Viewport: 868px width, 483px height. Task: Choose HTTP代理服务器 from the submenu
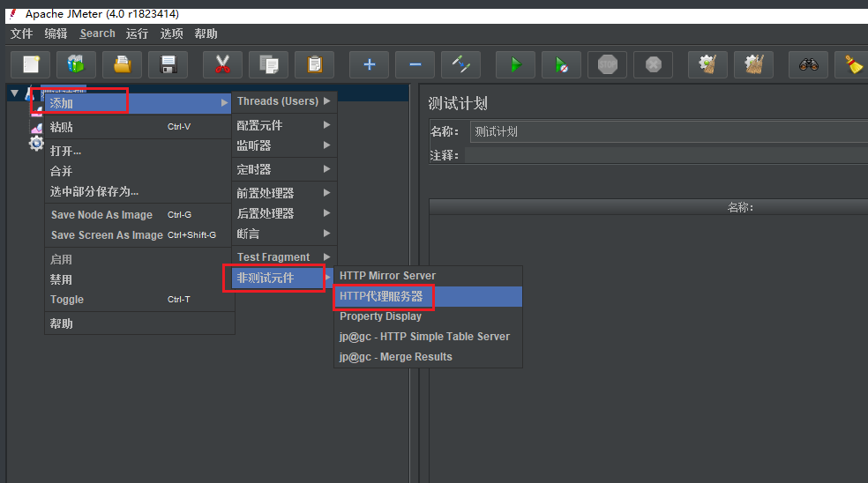coord(429,296)
